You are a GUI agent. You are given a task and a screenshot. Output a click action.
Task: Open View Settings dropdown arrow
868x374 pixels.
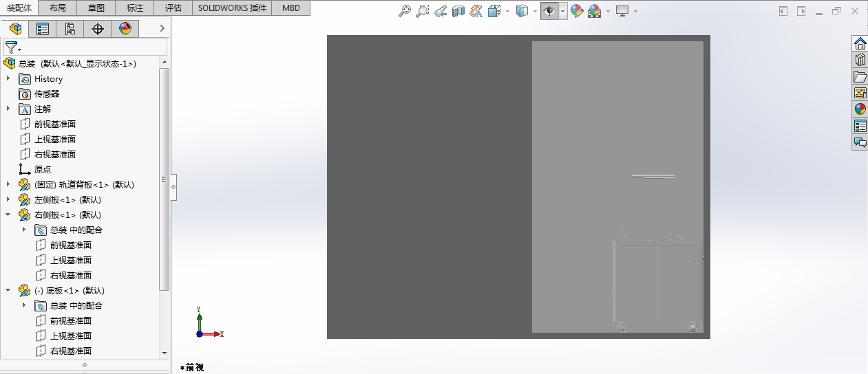coord(635,12)
